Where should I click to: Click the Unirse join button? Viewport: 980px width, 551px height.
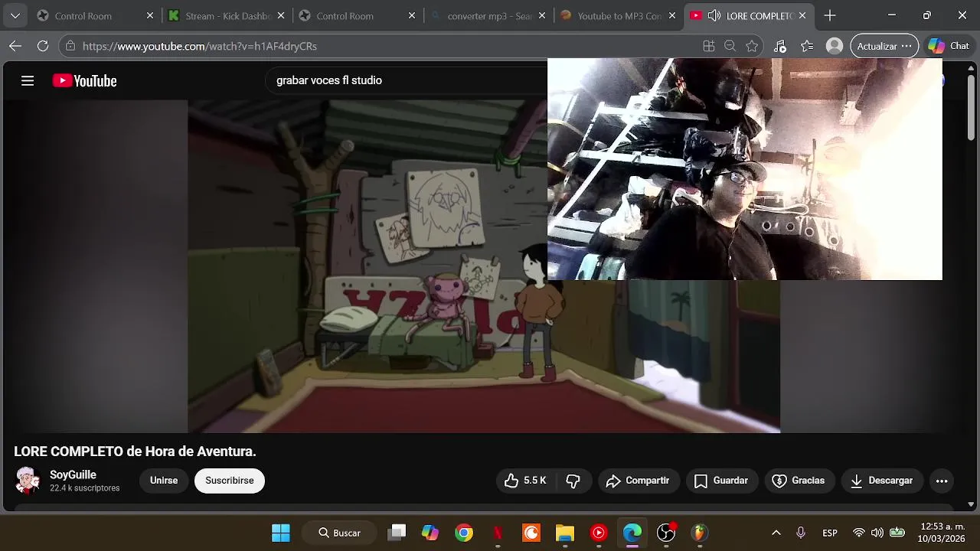164,481
